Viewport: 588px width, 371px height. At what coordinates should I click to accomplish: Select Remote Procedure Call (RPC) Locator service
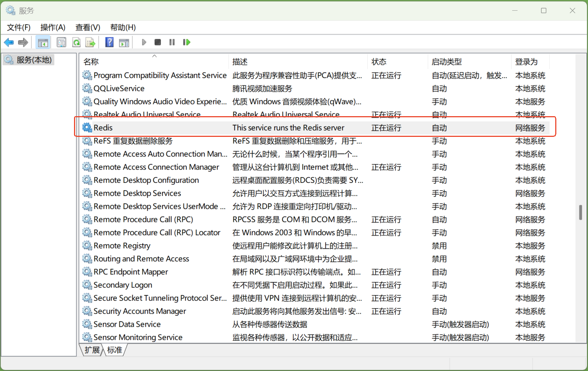click(157, 233)
